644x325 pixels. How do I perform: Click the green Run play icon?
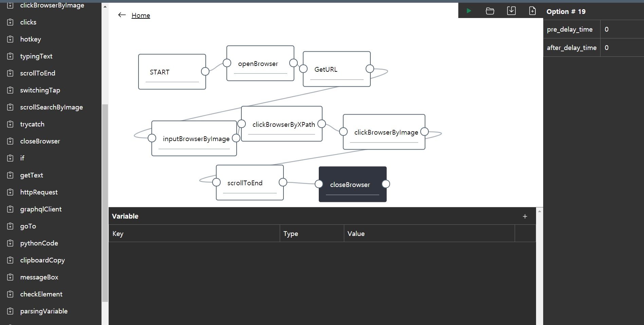tap(468, 11)
